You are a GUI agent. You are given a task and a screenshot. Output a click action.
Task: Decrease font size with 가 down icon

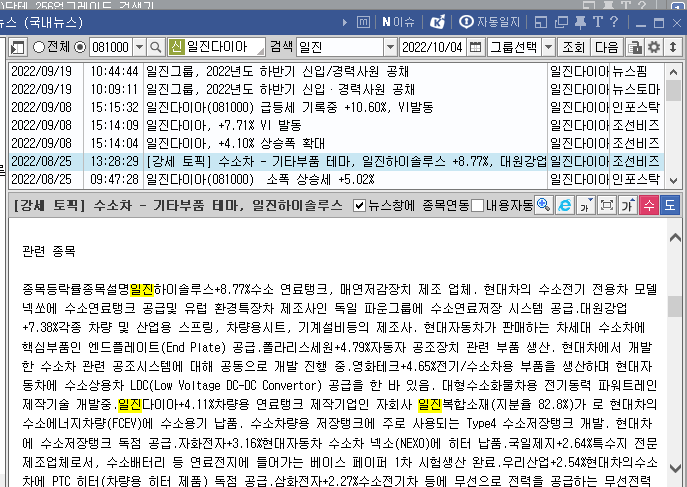(x=586, y=205)
